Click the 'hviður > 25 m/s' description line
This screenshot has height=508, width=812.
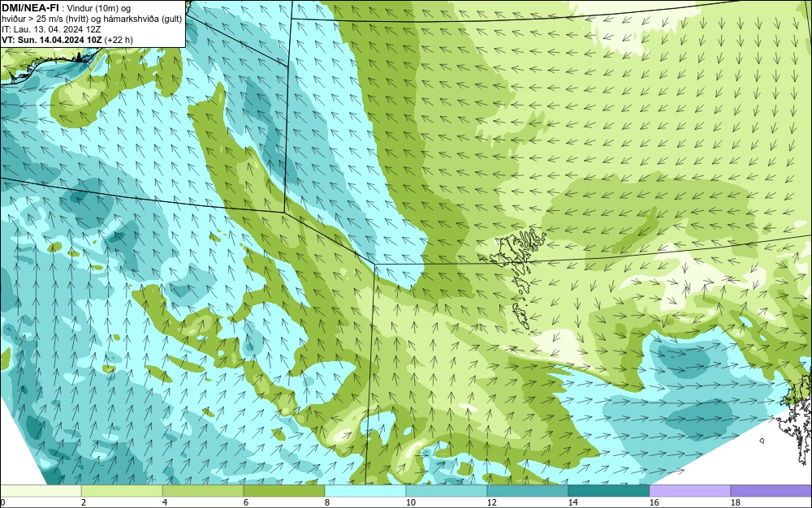[x=92, y=18]
